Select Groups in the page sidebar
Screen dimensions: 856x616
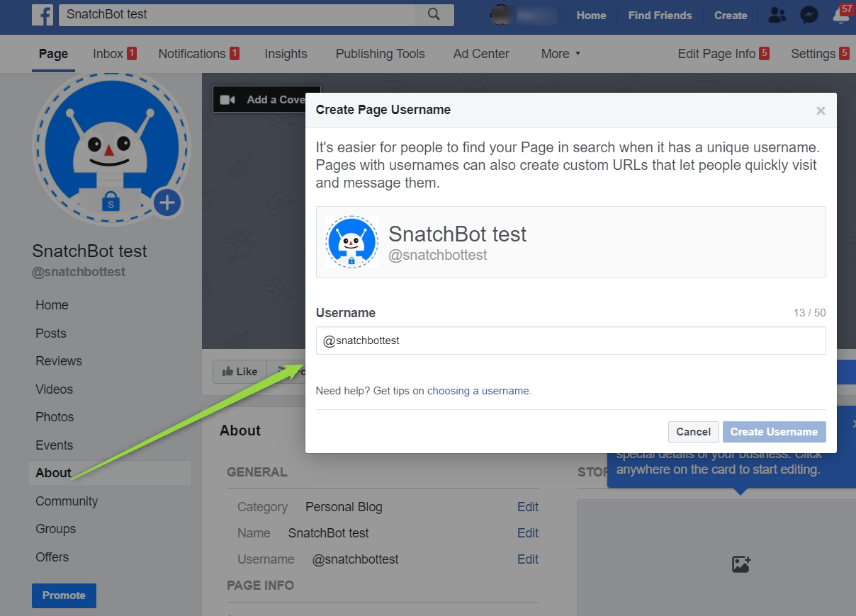56,529
